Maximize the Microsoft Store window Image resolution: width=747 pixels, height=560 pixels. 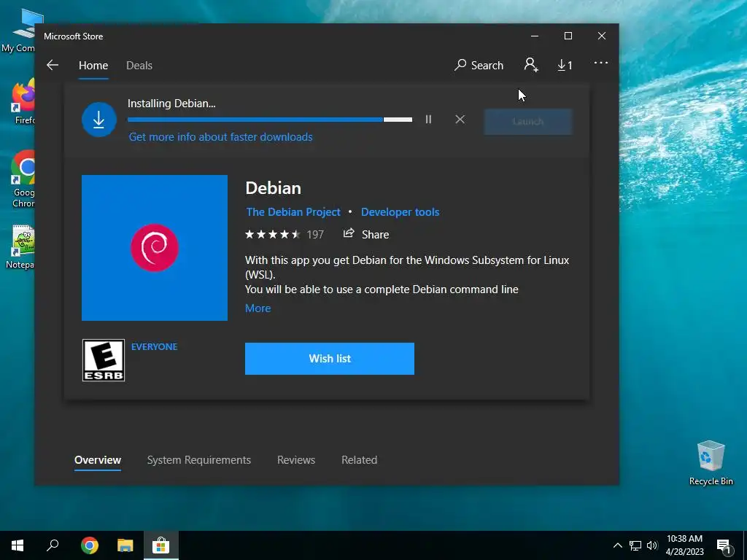568,36
